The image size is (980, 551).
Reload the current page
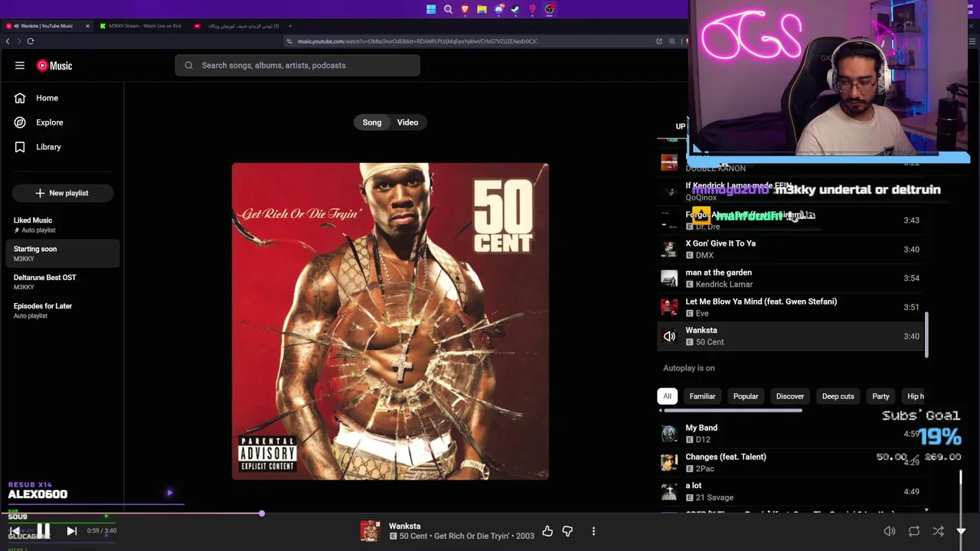(31, 41)
